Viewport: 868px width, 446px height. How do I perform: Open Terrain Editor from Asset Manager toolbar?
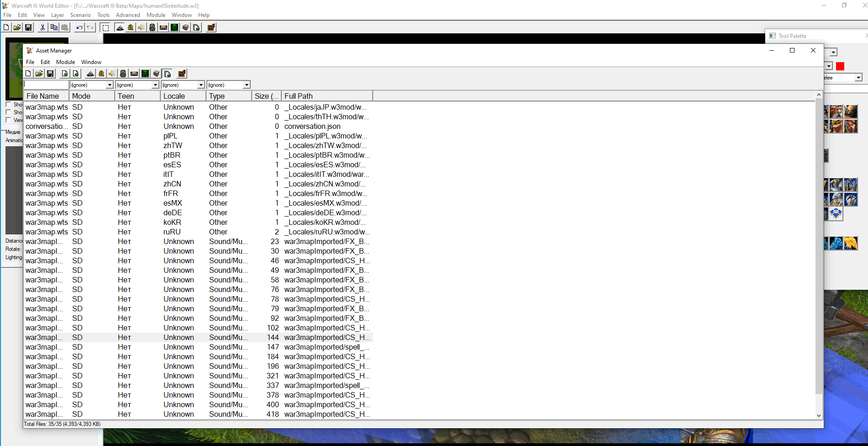pos(90,74)
